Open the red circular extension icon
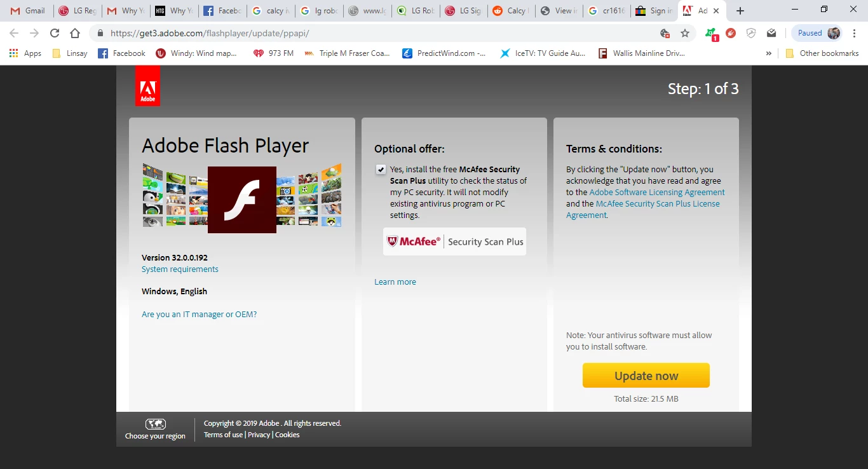Viewport: 868px width, 469px height. (x=731, y=33)
